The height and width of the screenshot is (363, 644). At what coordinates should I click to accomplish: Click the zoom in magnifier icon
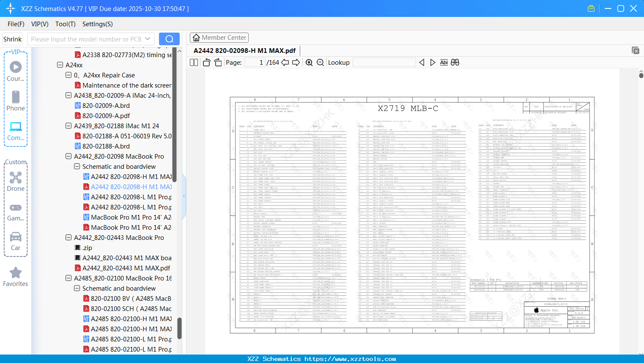(x=309, y=63)
